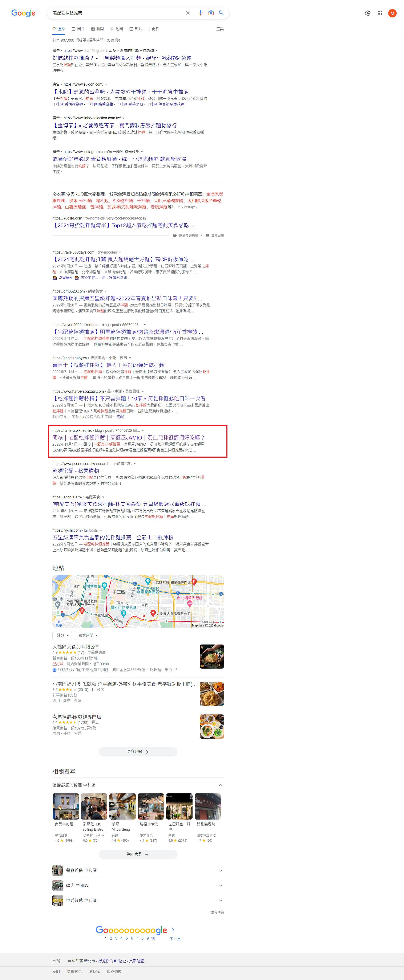The image size is (404, 980).
Task: Open the 水哦 千拌麵 ad link
Action: click(120, 92)
